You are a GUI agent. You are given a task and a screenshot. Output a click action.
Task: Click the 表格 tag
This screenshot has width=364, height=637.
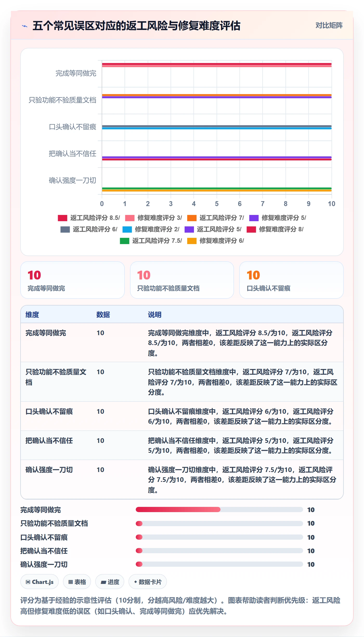point(77,582)
